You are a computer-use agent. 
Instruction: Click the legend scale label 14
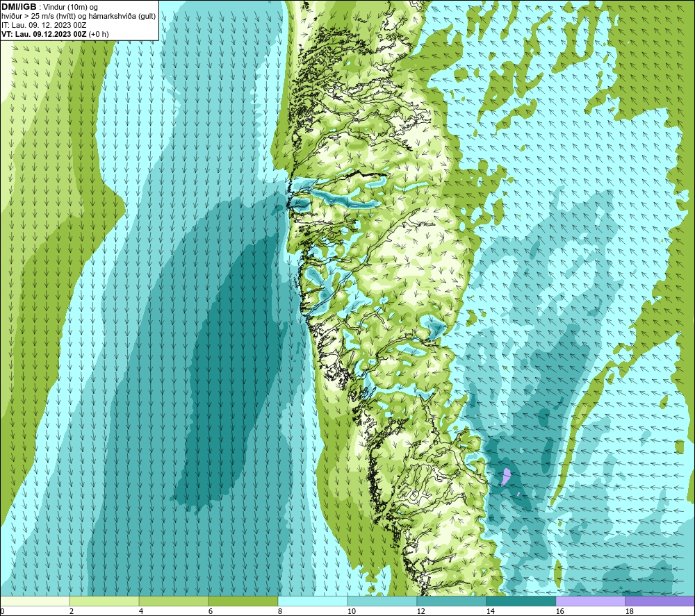point(490,612)
